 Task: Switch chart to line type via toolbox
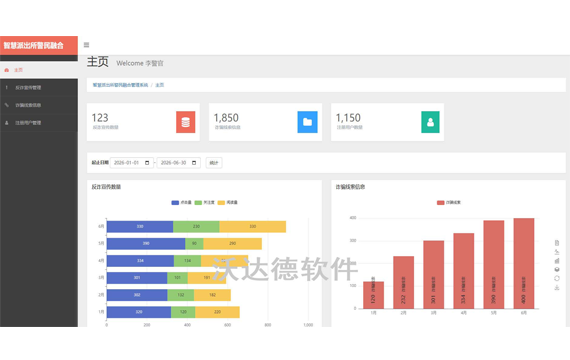(x=557, y=252)
